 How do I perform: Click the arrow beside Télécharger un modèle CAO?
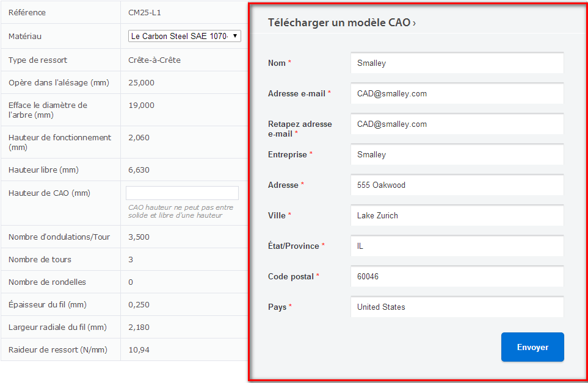coord(415,24)
